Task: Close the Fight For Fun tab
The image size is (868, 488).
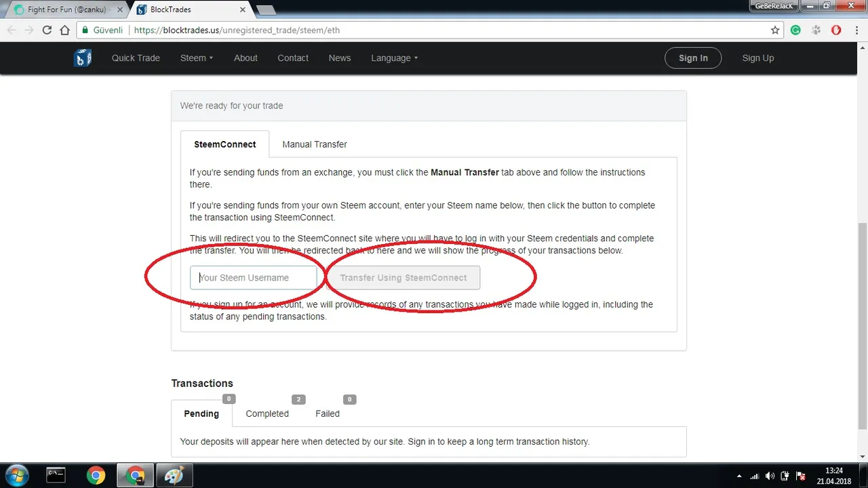Action: click(120, 9)
